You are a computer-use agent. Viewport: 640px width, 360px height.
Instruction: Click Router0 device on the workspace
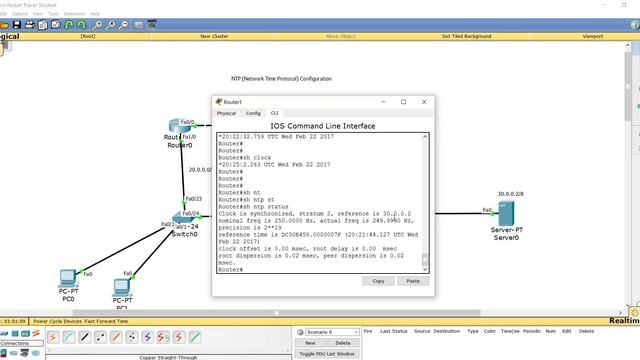click(180, 126)
